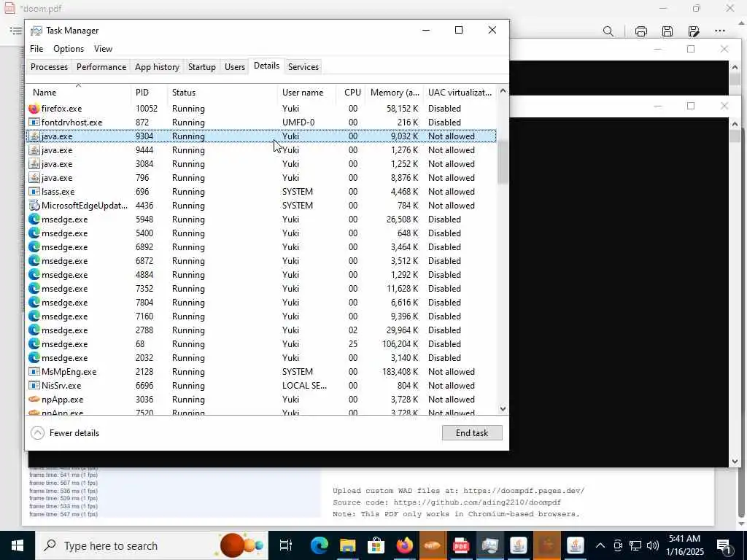Sort by the PID column header
Viewport: 747px width, 560px height.
(x=149, y=93)
